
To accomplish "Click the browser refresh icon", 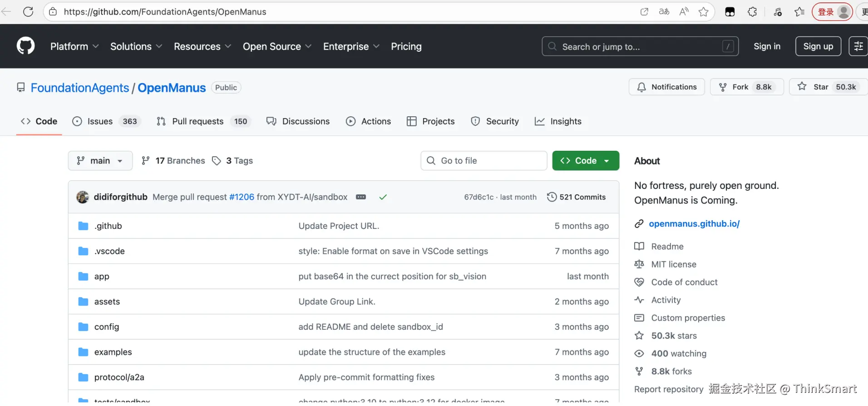I will pos(28,12).
